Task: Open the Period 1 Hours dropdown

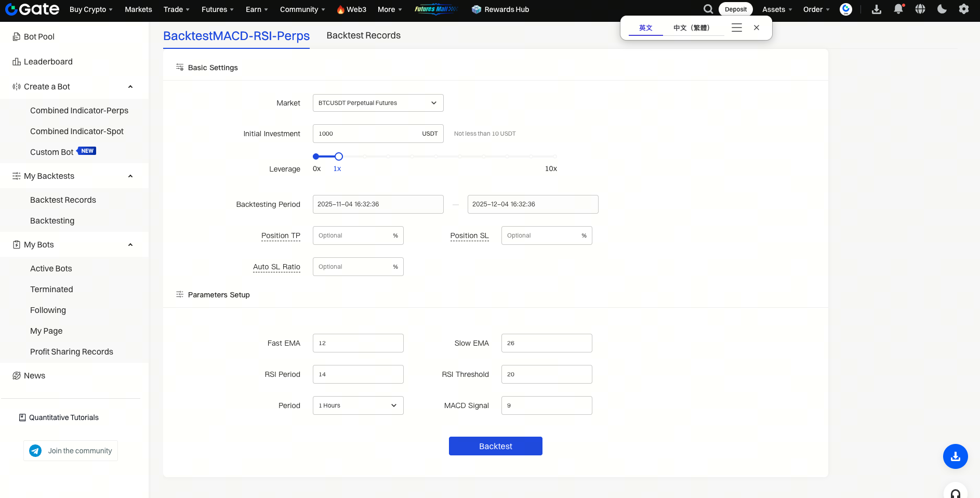Action: (358, 405)
